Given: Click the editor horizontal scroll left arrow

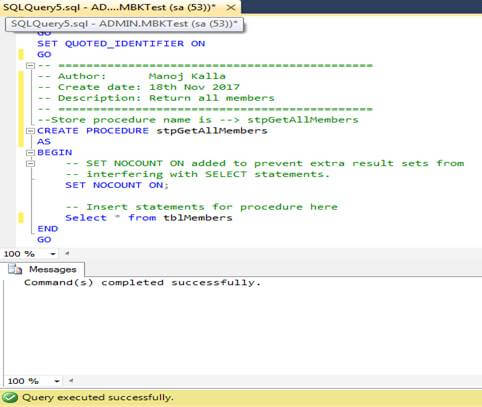Looking at the screenshot, I should [x=67, y=253].
